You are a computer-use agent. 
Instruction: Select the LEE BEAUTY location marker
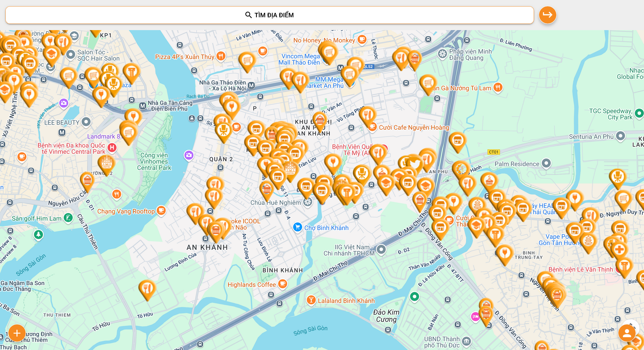(86, 122)
